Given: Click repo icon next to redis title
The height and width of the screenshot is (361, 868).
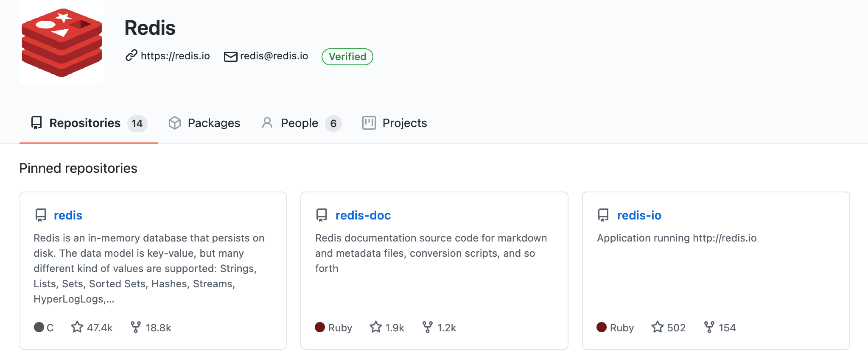Looking at the screenshot, I should coord(41,215).
